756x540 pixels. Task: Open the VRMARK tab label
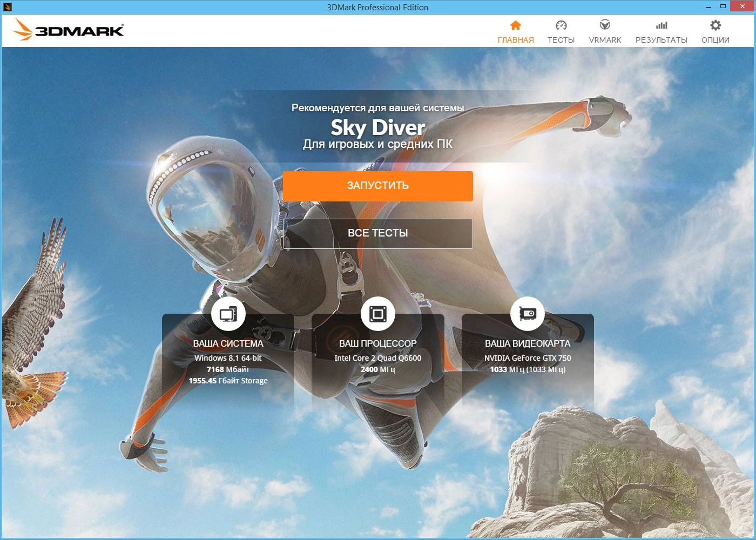pos(605,40)
